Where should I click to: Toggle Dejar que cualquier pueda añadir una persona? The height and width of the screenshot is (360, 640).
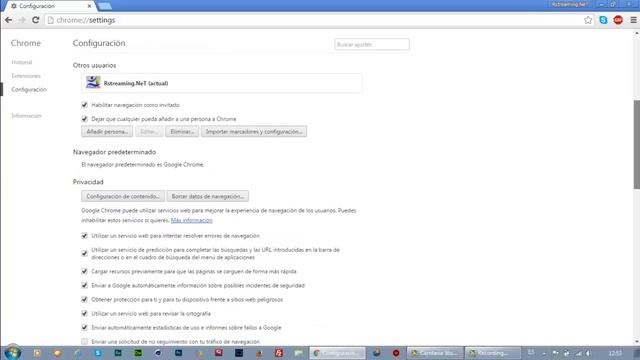84,119
